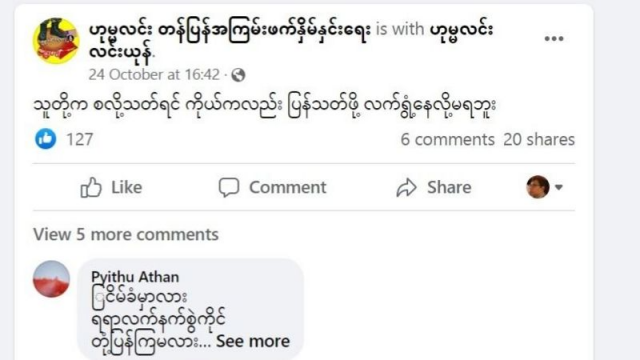Open Pyithu Athan commenter name link
The height and width of the screenshot is (360, 640).
[x=135, y=277]
